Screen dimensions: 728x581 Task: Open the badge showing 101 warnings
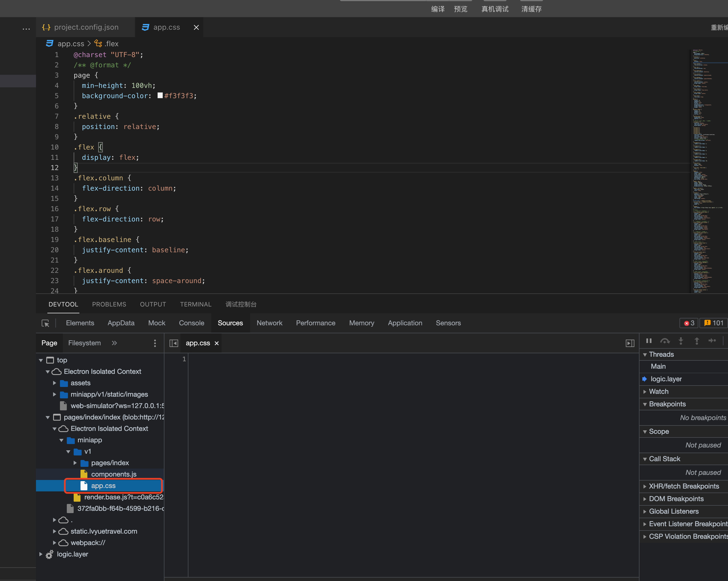(713, 323)
